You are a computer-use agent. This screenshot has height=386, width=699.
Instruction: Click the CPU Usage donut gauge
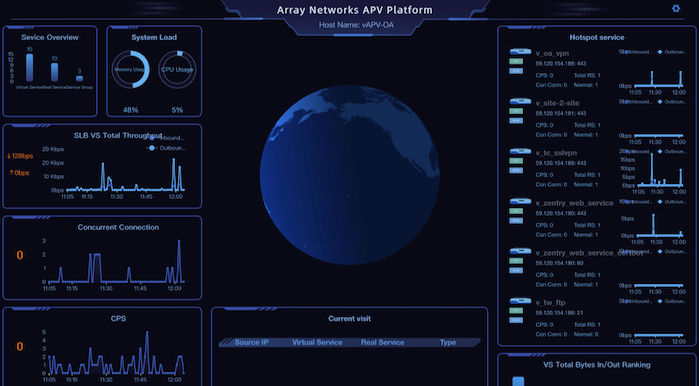click(177, 70)
